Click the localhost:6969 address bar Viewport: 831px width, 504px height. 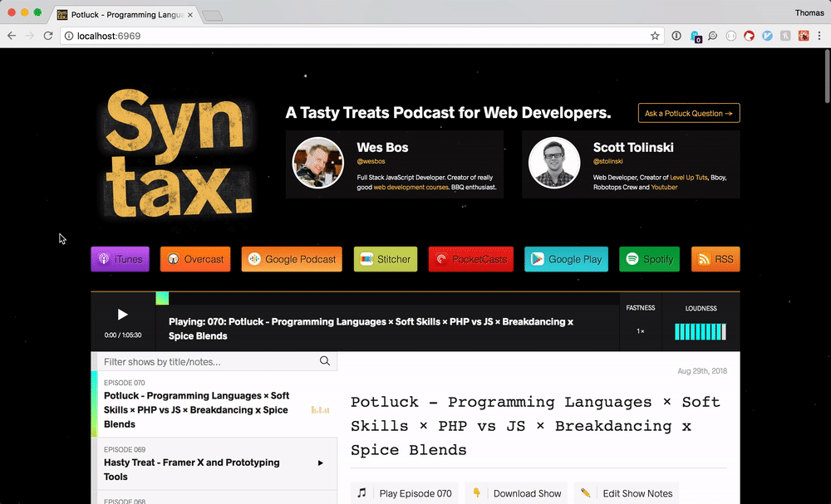tap(361, 36)
